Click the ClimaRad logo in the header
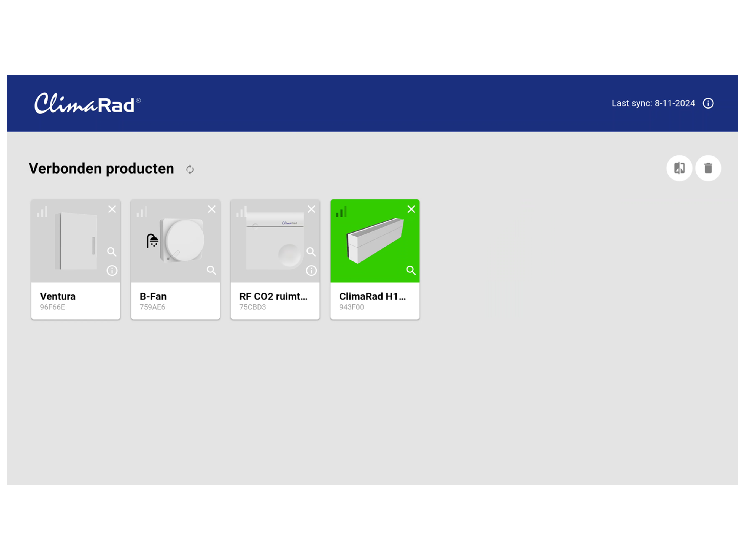747x560 pixels. 87,103
